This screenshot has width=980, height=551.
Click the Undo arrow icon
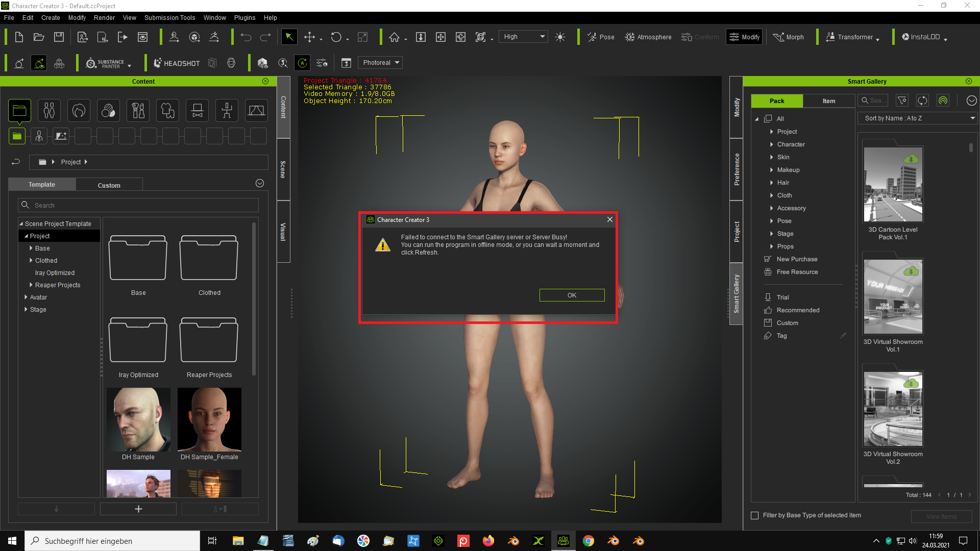tap(246, 37)
